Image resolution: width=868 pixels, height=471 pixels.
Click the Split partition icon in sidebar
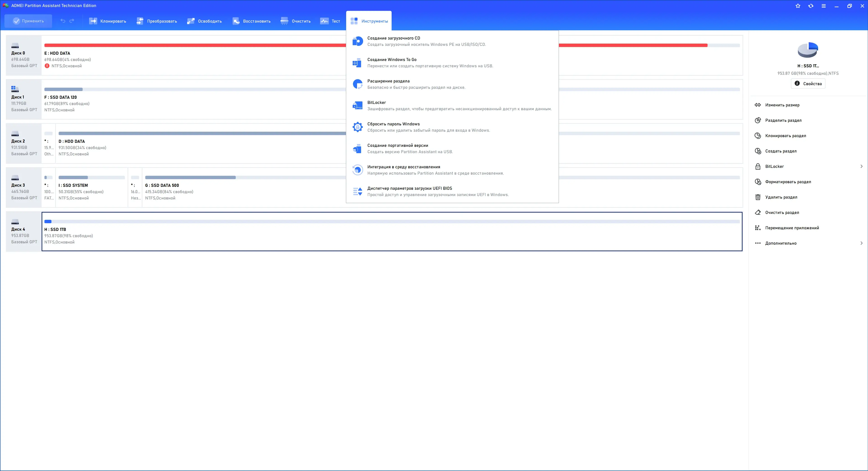click(758, 120)
